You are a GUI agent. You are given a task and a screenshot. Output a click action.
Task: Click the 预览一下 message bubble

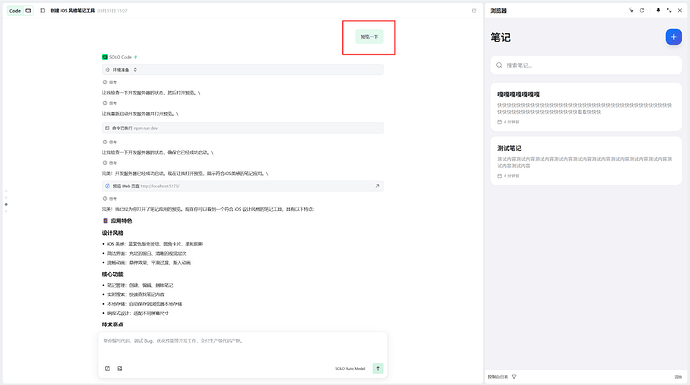pos(369,37)
